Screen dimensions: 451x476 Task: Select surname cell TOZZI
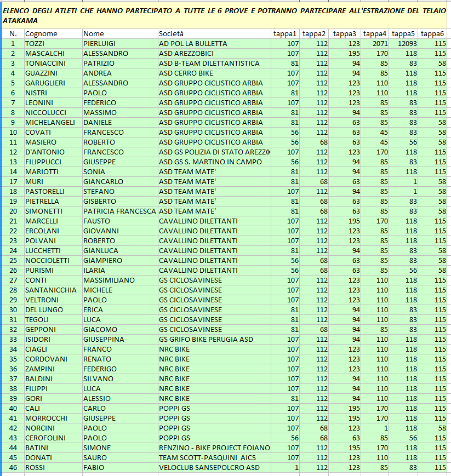coord(53,44)
